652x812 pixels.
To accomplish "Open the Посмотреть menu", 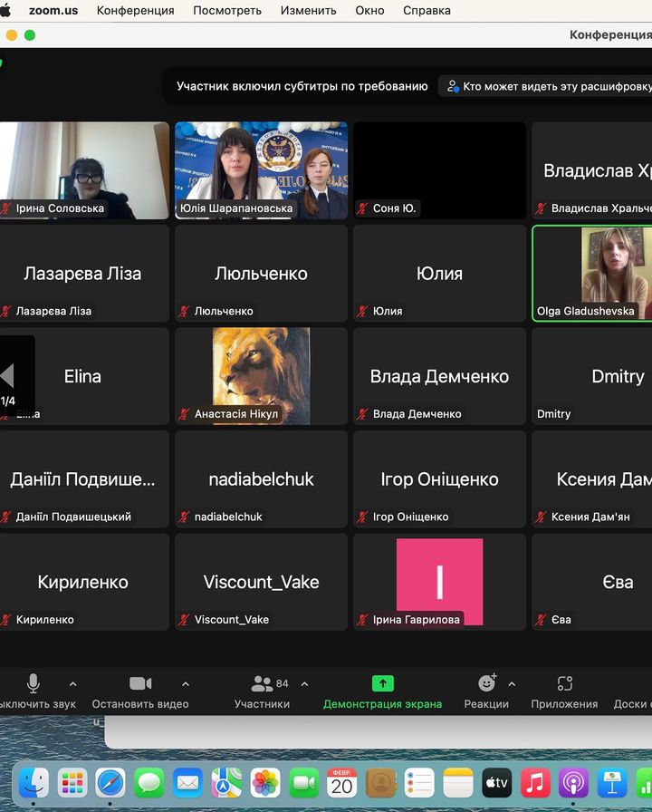I will click(x=227, y=10).
